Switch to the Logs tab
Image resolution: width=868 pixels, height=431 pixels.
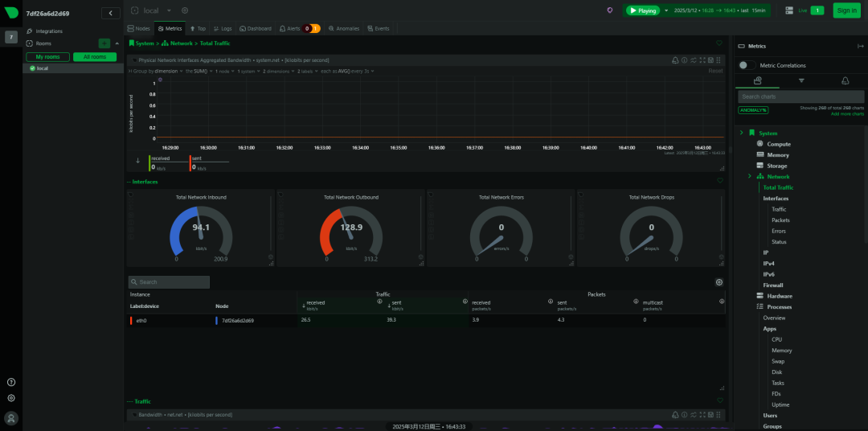click(223, 28)
